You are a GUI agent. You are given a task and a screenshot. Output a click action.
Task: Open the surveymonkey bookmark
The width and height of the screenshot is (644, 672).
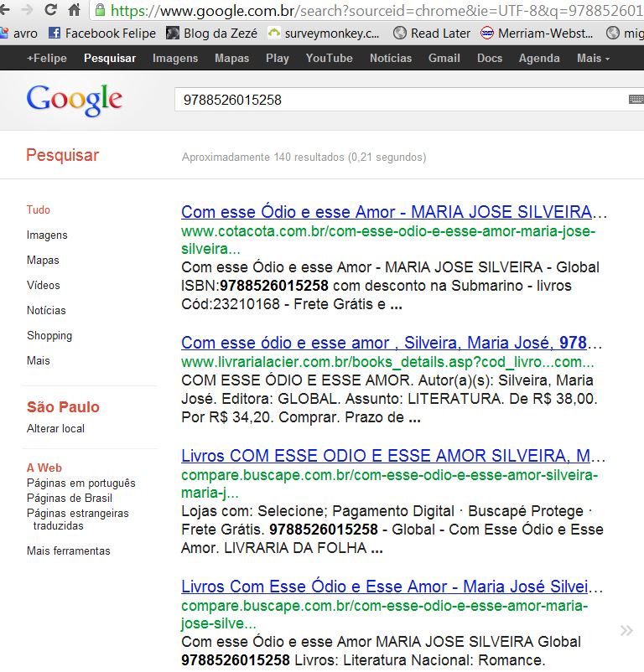(324, 33)
